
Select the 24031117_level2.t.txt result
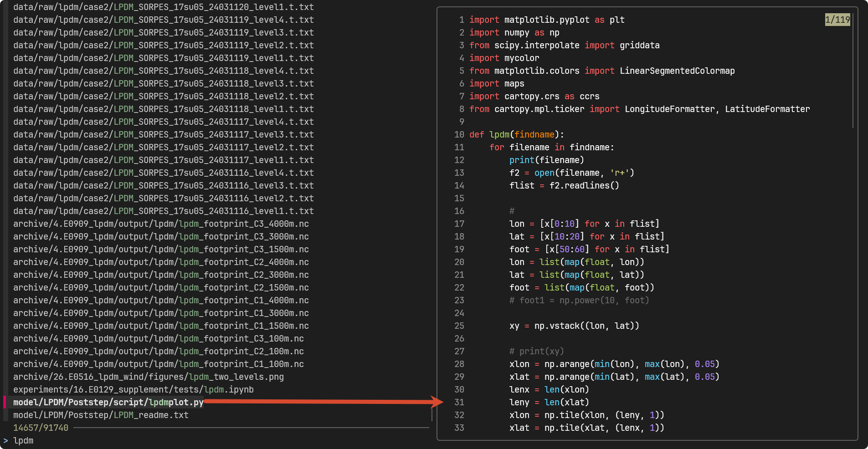164,147
